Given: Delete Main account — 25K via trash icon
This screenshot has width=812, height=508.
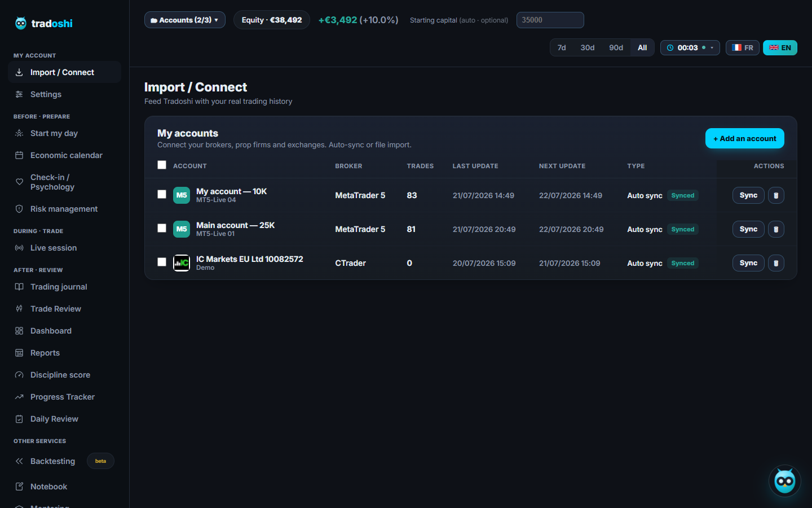Looking at the screenshot, I should click(x=776, y=229).
